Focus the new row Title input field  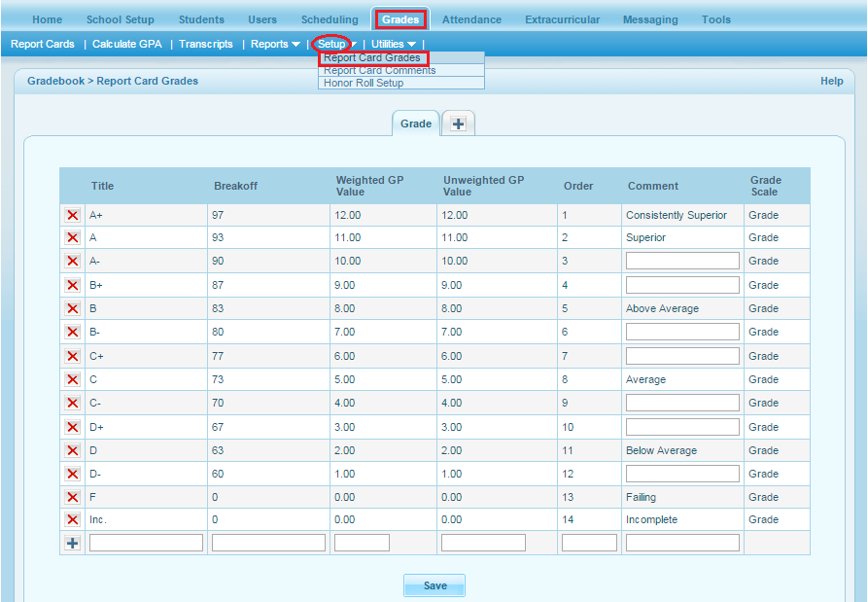pos(146,543)
